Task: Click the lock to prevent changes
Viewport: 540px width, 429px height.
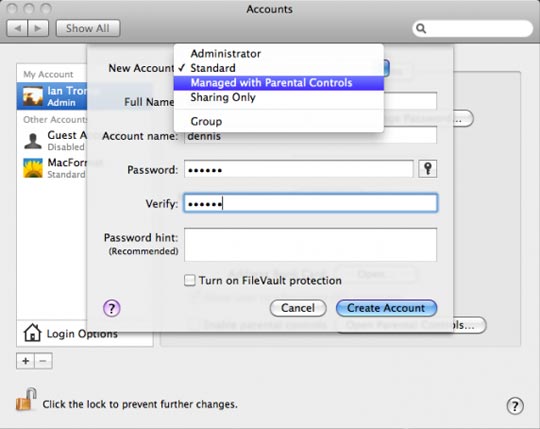Action: pyautogui.click(x=26, y=400)
